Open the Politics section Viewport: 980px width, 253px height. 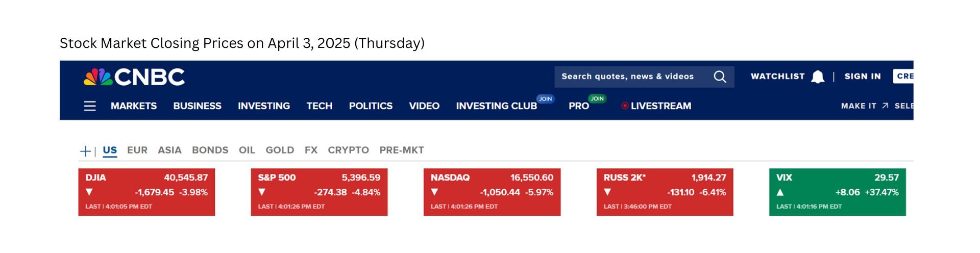click(x=371, y=106)
